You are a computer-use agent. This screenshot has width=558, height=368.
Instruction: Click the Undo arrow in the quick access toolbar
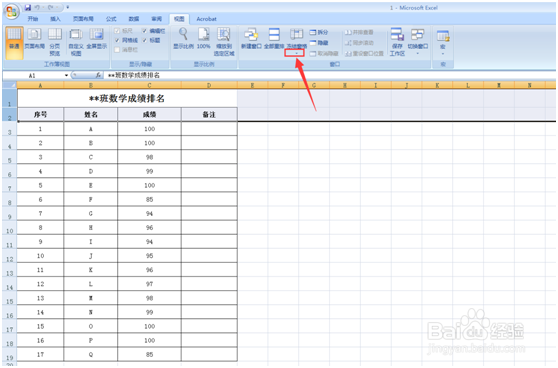tap(37, 7)
